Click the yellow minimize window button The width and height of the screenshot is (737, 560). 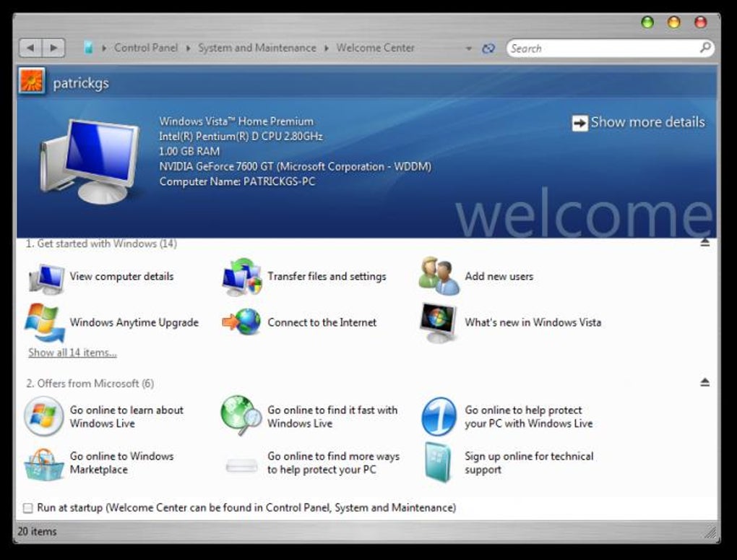[x=674, y=22]
